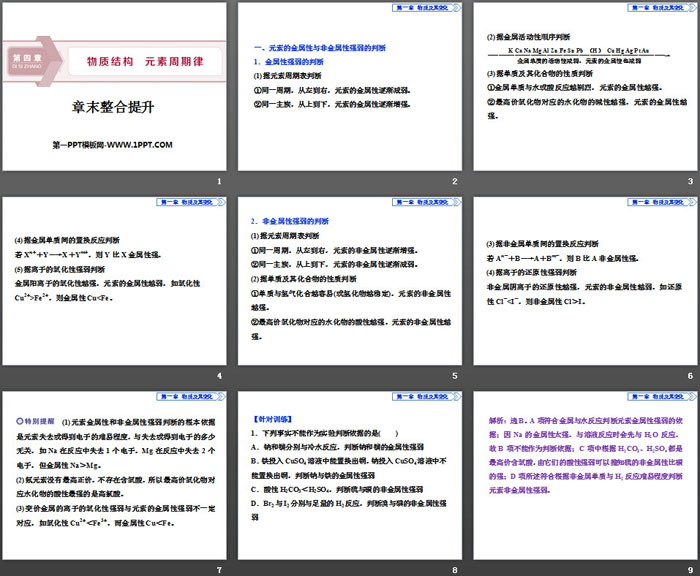This screenshot has height=576, width=700.
Task: Click slide number 9 label
Action: click(690, 570)
